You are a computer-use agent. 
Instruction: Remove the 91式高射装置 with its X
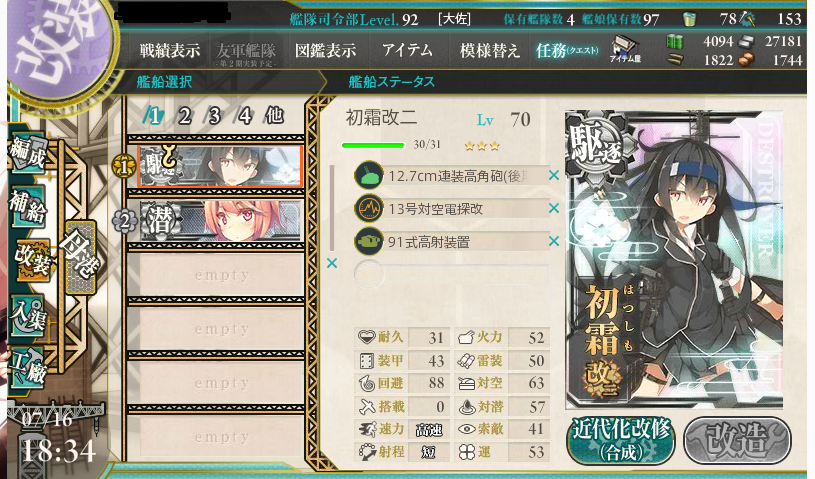[x=554, y=241]
